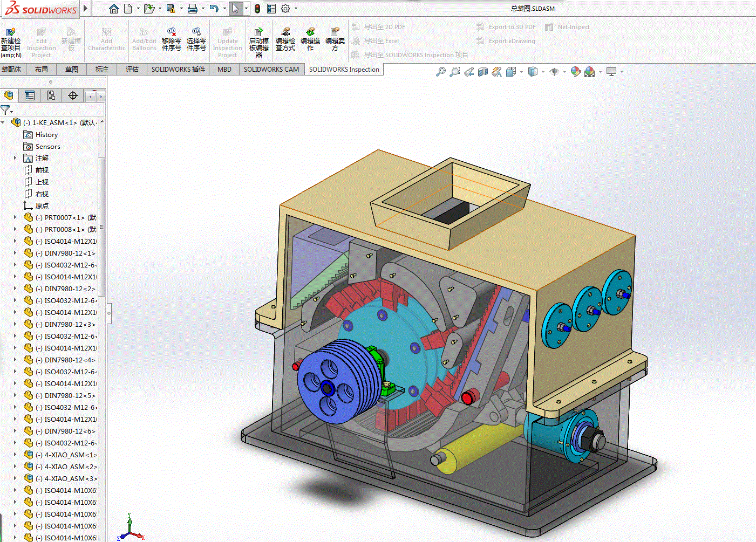Expand the 注解 annotations folder
This screenshot has height=542, width=756.
point(15,158)
